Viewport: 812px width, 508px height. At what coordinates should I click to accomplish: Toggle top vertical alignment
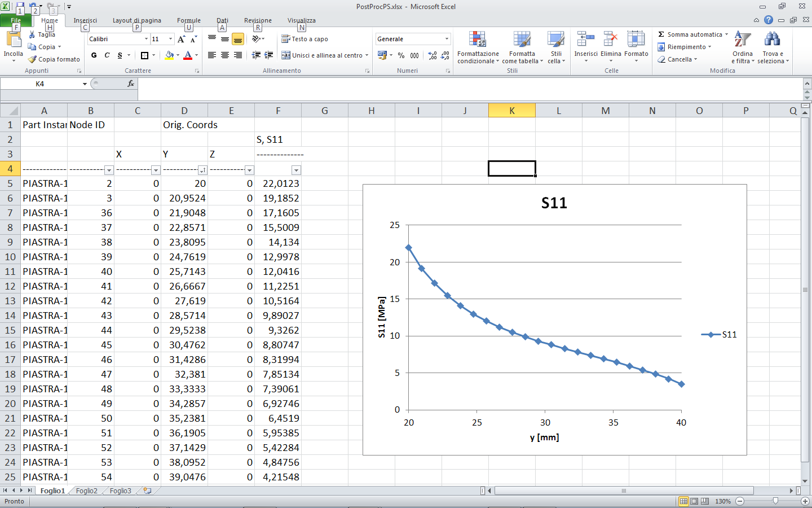click(x=212, y=39)
